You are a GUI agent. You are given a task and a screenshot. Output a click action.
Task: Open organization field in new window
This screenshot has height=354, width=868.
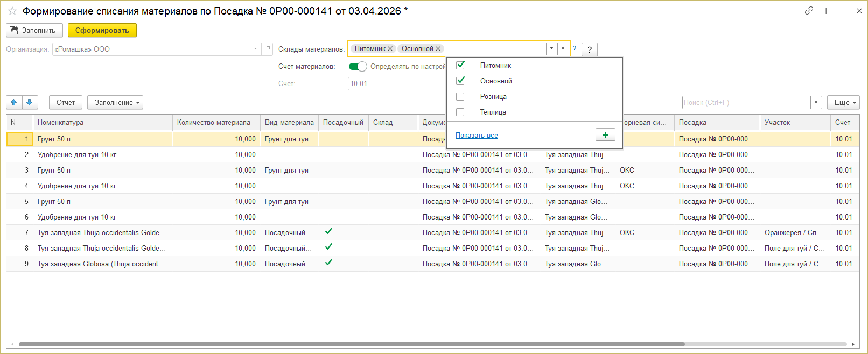pyautogui.click(x=267, y=49)
